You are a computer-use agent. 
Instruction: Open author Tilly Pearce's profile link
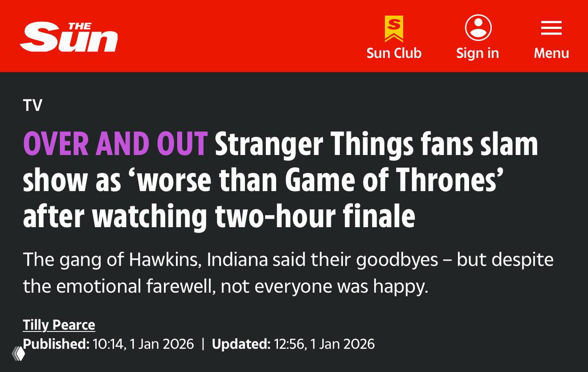59,325
